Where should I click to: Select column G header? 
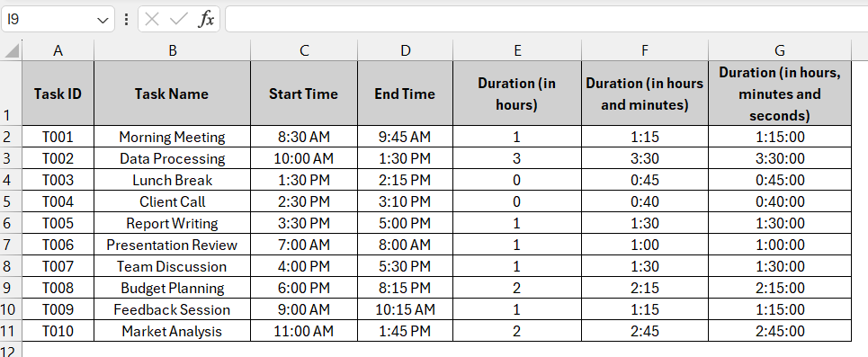click(x=780, y=50)
